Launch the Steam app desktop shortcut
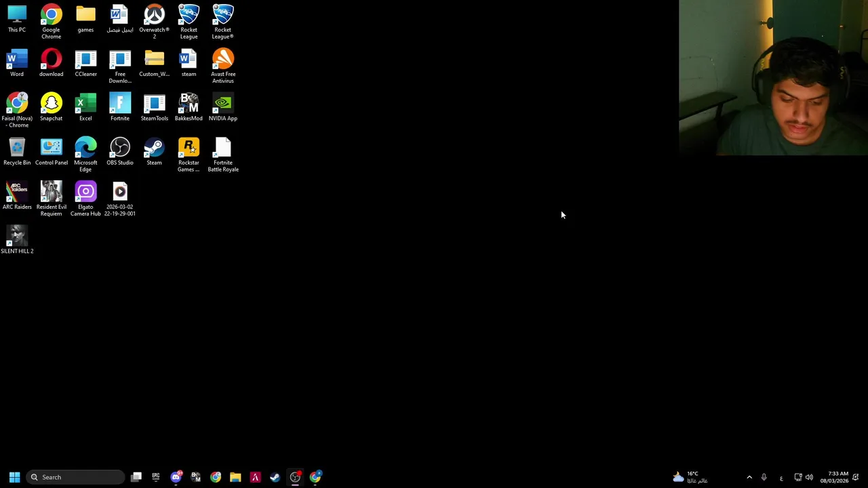868x488 pixels. 154,151
